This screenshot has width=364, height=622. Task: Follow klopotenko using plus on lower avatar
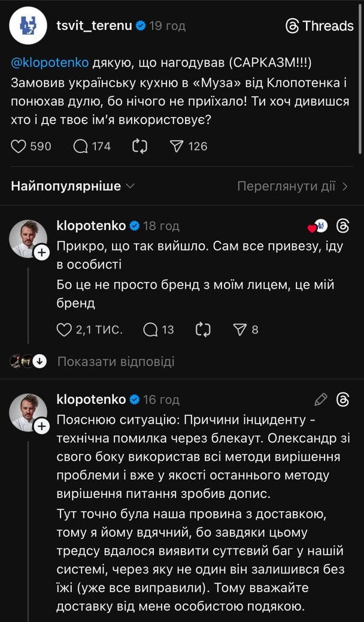click(41, 427)
